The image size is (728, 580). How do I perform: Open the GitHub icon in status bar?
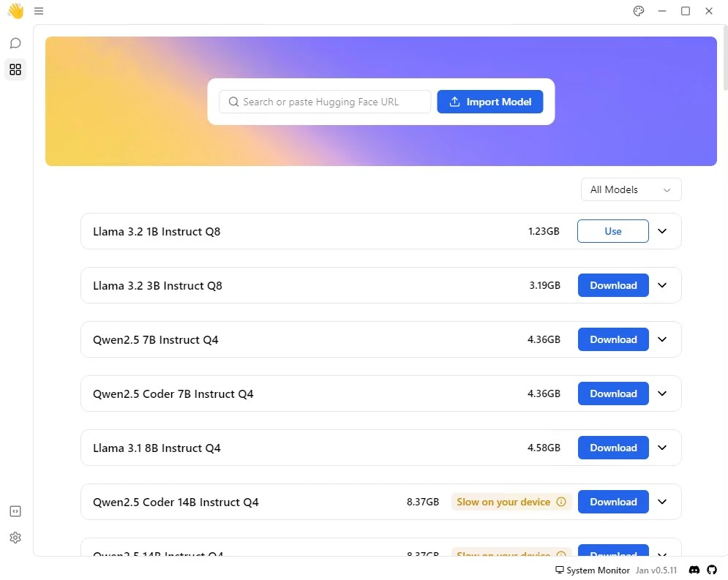coord(712,570)
